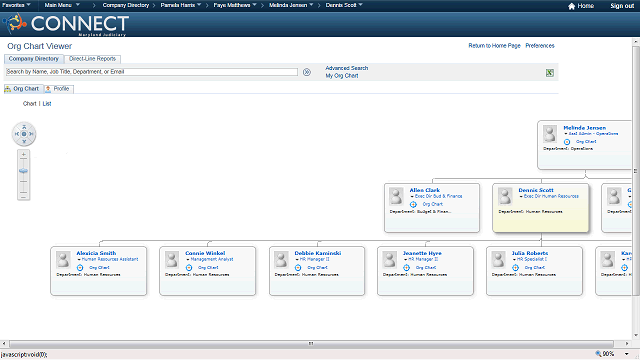640x360 pixels.
Task: Click Alexicia Smith's org chart icon
Action: pyautogui.click(x=80, y=268)
